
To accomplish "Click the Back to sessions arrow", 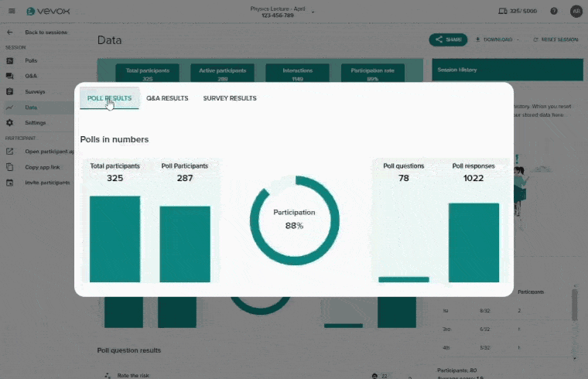I will (10, 32).
